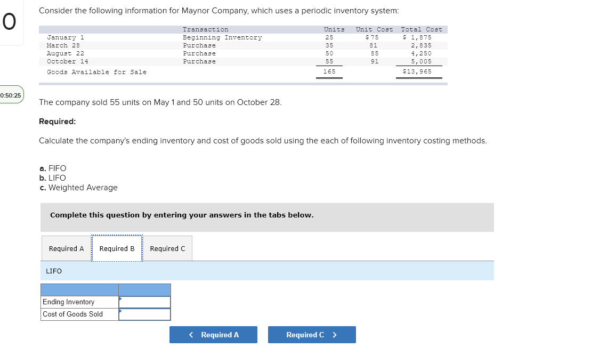Switch to the Required C tab
Viewport: 599px width, 364px height.
pyautogui.click(x=167, y=248)
